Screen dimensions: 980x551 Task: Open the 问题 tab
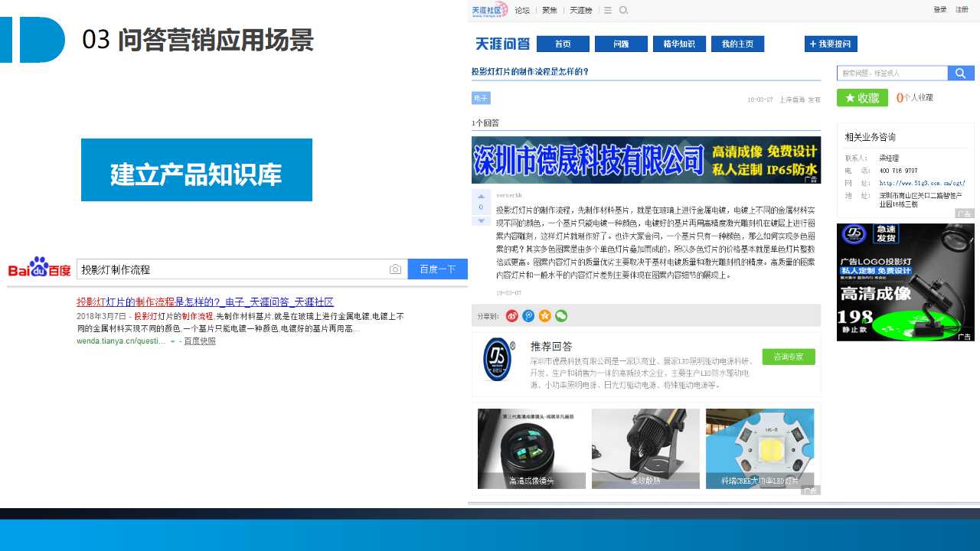621,44
